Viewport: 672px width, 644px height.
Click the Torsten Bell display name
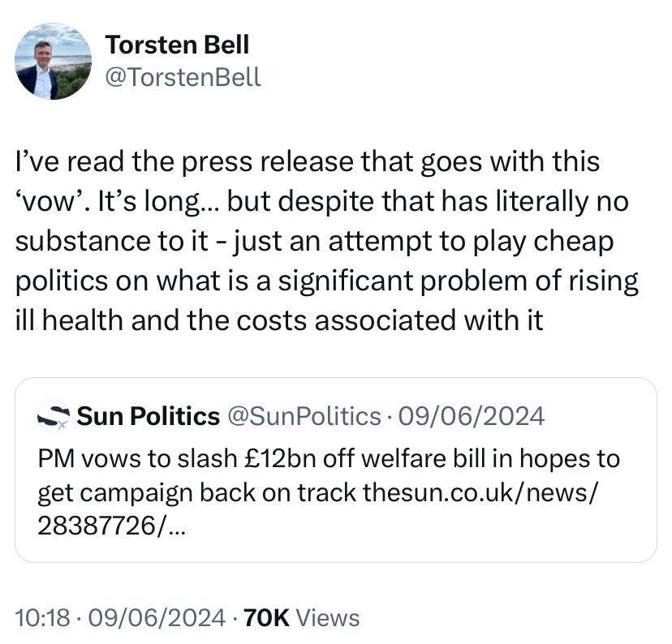(176, 45)
